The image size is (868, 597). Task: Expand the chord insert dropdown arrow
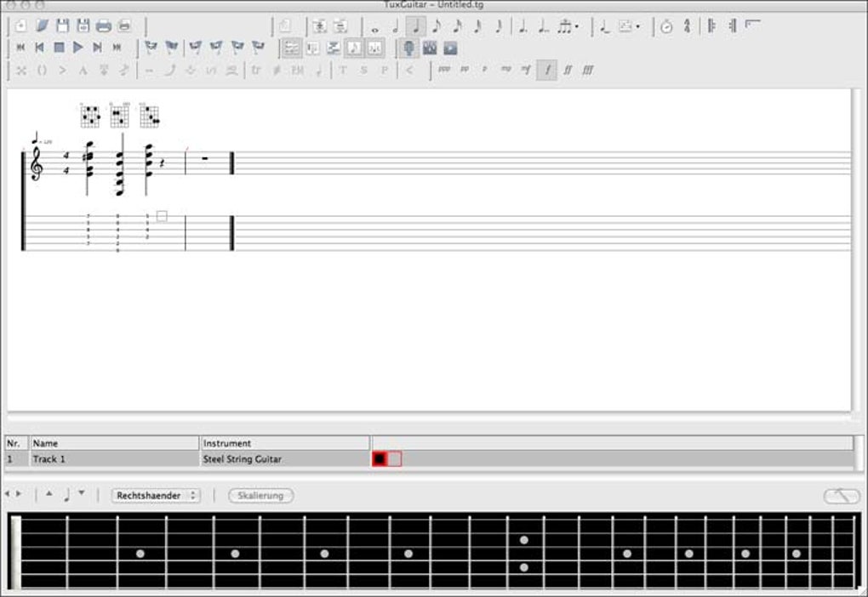(x=637, y=26)
